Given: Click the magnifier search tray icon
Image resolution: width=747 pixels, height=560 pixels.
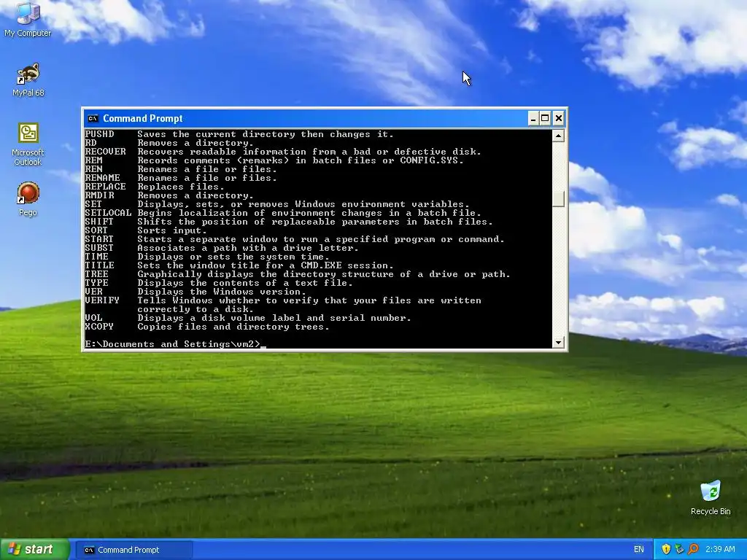Looking at the screenshot, I should point(693,549).
